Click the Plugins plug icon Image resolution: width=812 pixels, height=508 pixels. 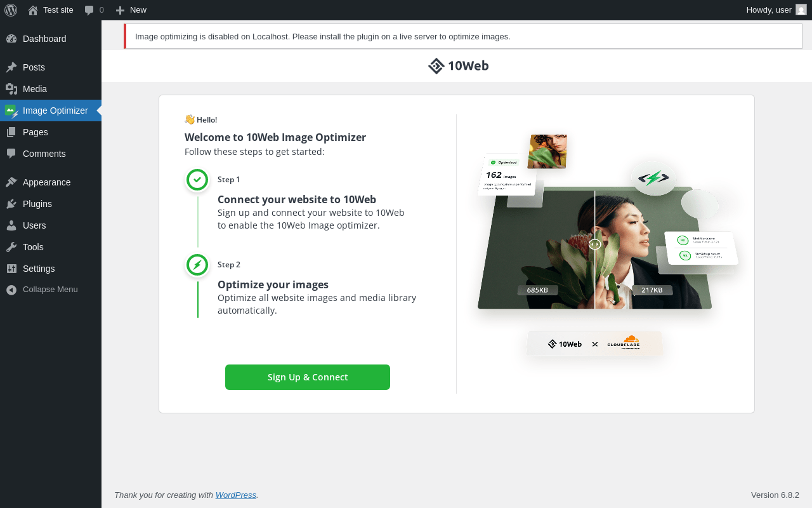pyautogui.click(x=11, y=204)
